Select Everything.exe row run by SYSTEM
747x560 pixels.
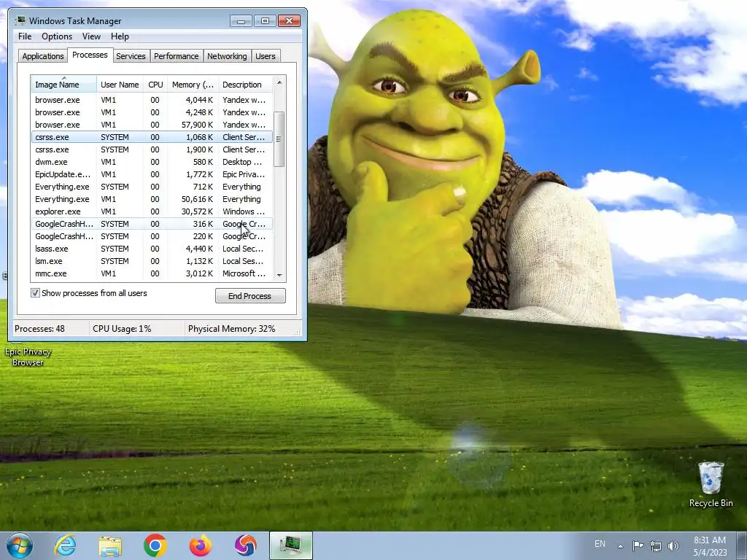coord(152,187)
